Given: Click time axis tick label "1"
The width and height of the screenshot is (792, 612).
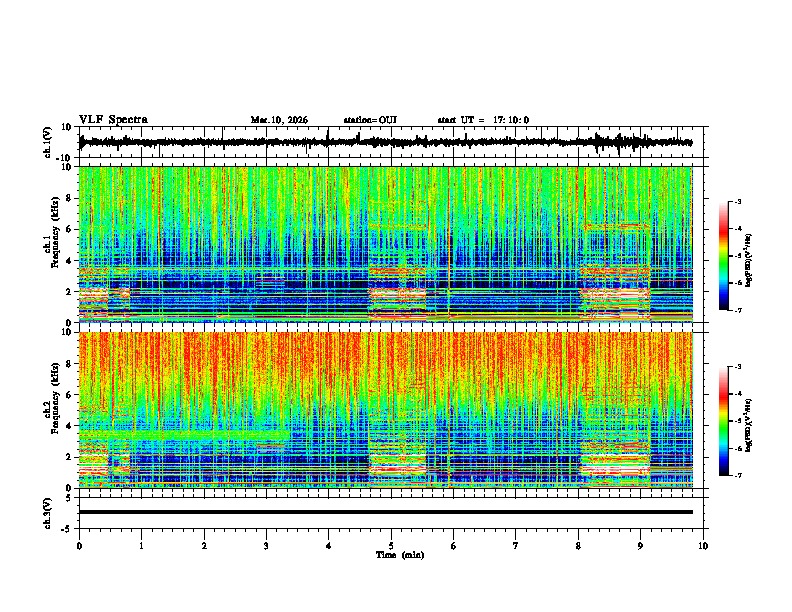Looking at the screenshot, I should [x=141, y=546].
